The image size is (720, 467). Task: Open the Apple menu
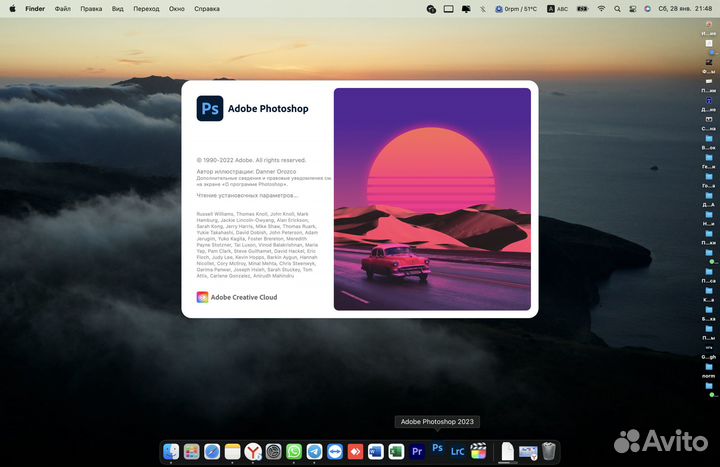coord(12,9)
